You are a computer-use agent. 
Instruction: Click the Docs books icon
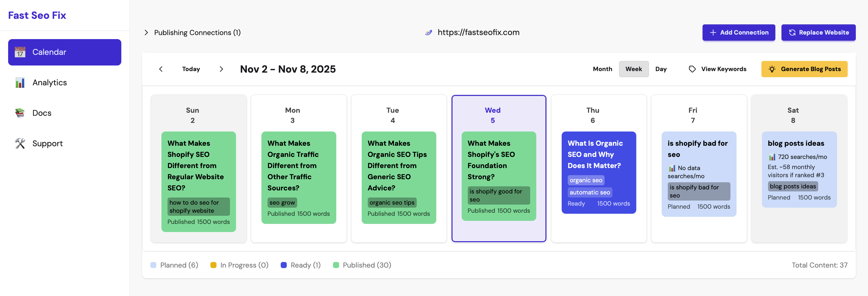(20, 113)
